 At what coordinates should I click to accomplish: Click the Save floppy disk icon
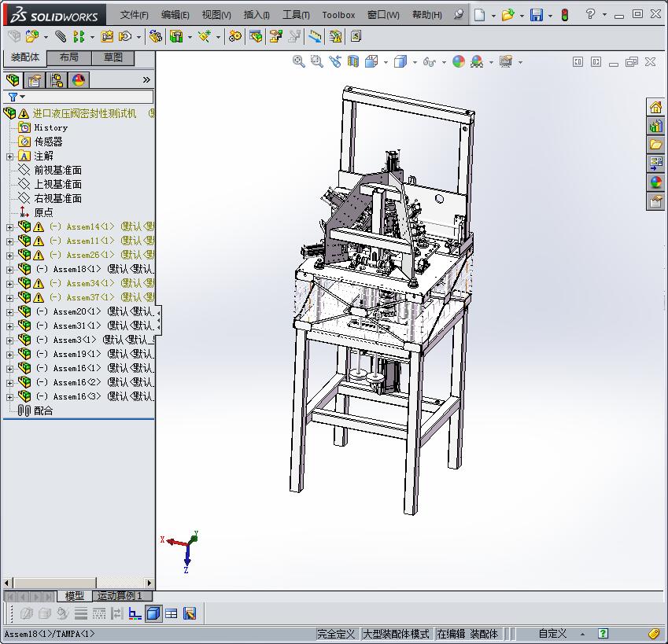pyautogui.click(x=537, y=15)
